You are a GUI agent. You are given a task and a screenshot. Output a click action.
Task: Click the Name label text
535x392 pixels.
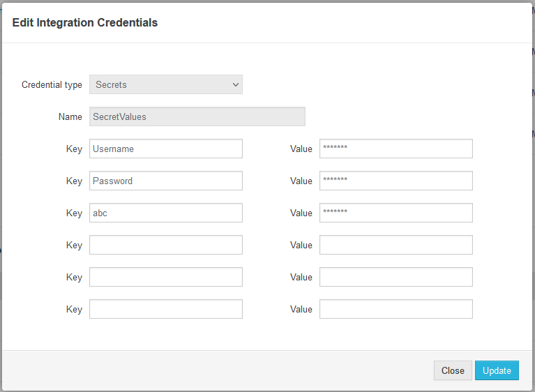70,116
